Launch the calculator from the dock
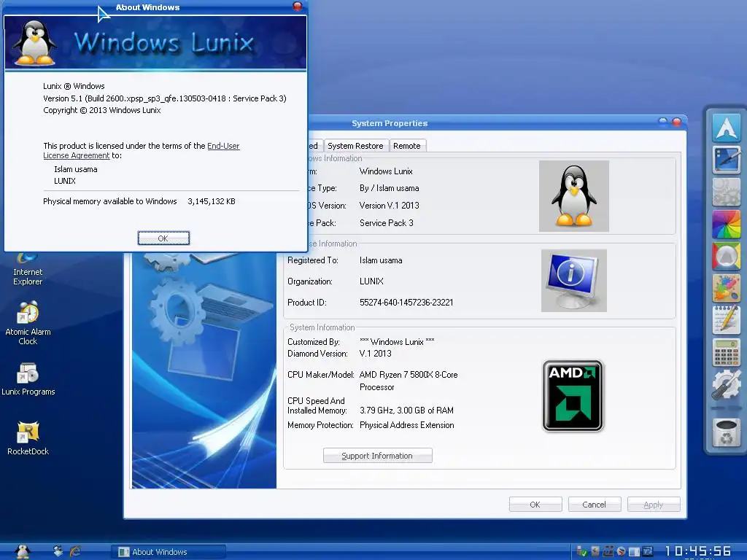 pyautogui.click(x=727, y=352)
